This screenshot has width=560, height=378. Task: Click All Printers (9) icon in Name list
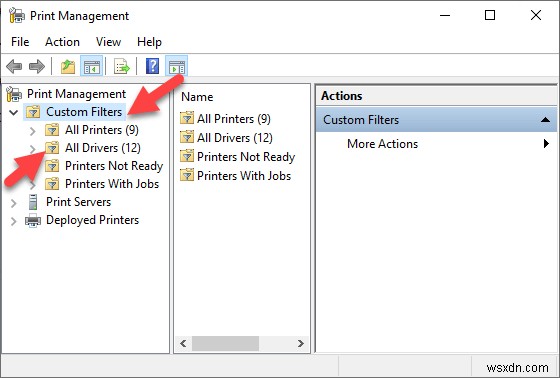pos(187,118)
